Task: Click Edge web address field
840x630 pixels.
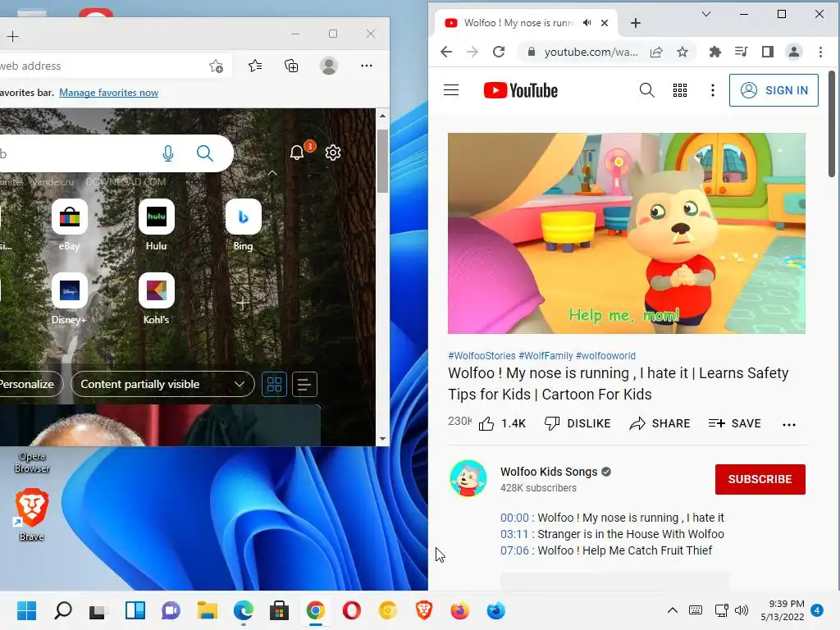Action: pyautogui.click(x=102, y=66)
